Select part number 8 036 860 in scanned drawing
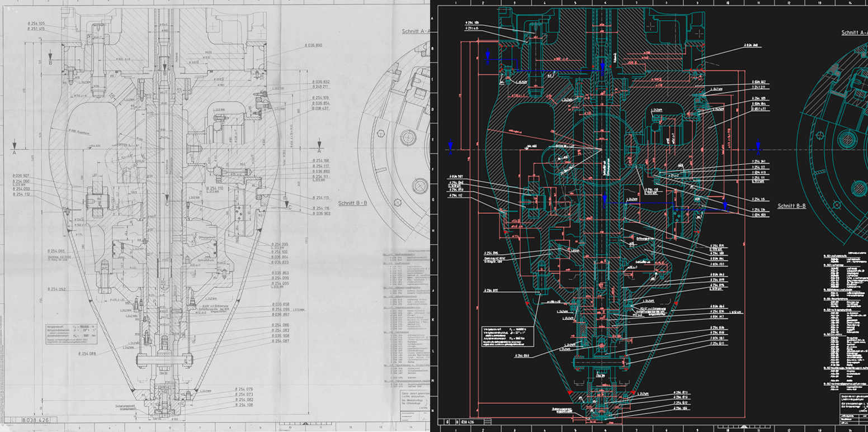The height and width of the screenshot is (432, 868). (x=313, y=45)
